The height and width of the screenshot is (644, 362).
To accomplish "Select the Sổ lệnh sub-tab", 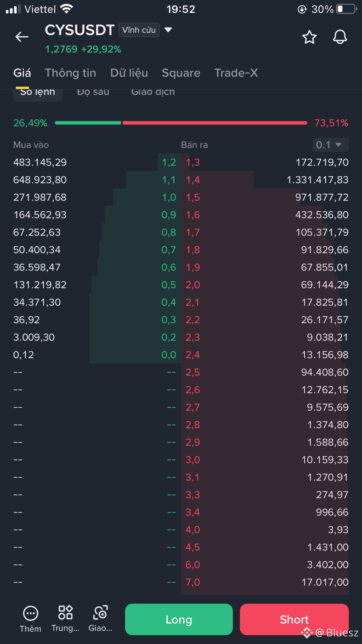I will tap(38, 92).
